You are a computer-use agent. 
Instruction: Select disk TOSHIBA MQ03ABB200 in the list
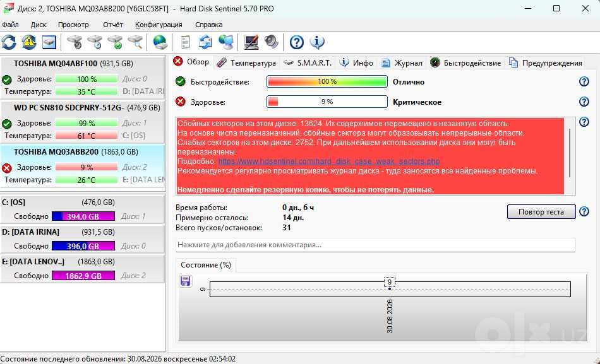(x=82, y=165)
